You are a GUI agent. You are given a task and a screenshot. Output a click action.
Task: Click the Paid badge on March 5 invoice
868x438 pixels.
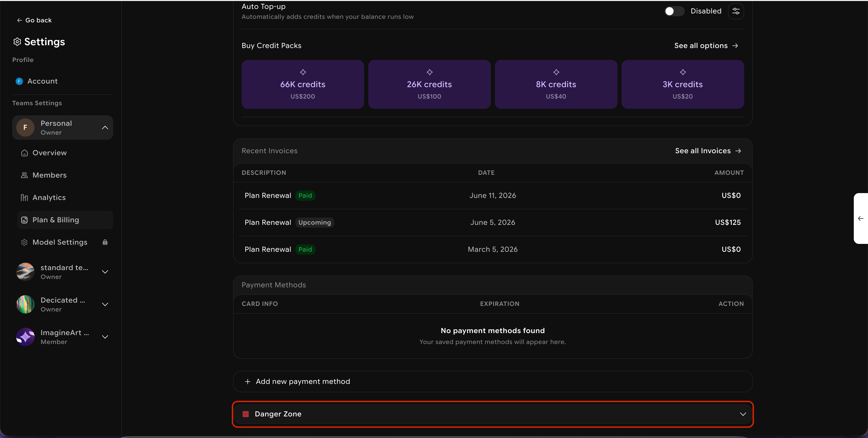(305, 249)
